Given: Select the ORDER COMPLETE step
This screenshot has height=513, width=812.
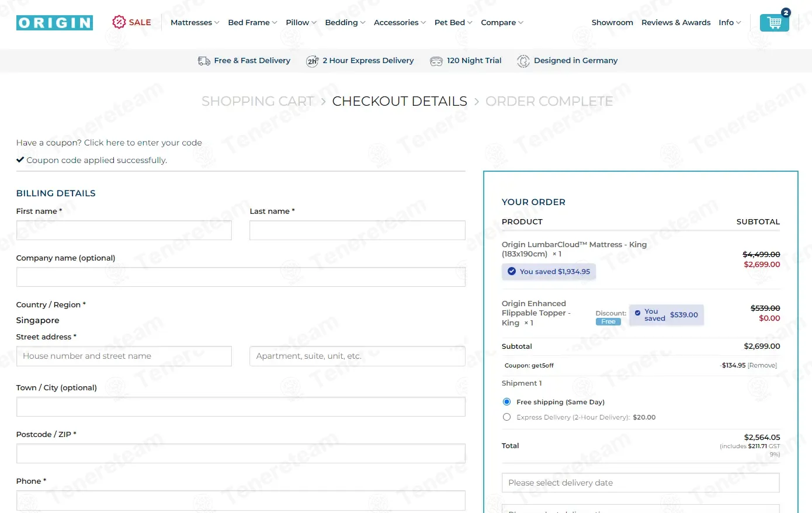Looking at the screenshot, I should point(549,101).
